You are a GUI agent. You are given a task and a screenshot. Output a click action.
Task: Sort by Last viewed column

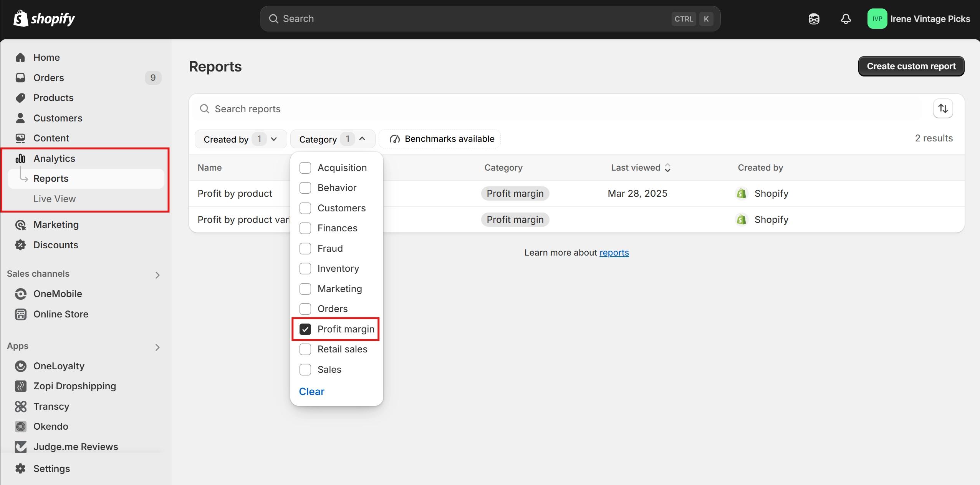coord(641,168)
